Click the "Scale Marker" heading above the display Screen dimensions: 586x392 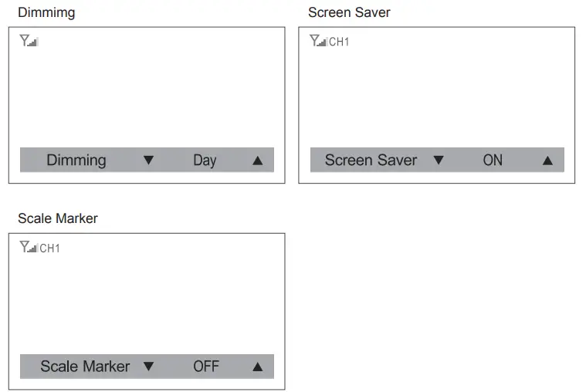[58, 218]
